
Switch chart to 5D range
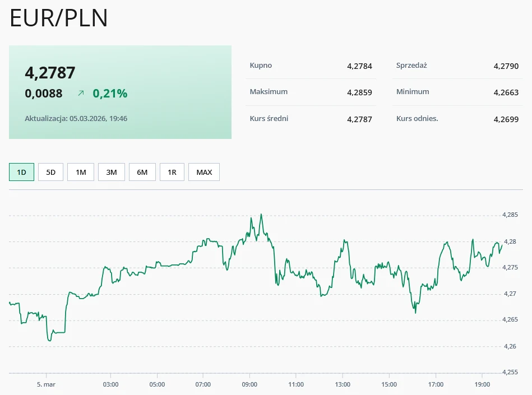(50, 172)
